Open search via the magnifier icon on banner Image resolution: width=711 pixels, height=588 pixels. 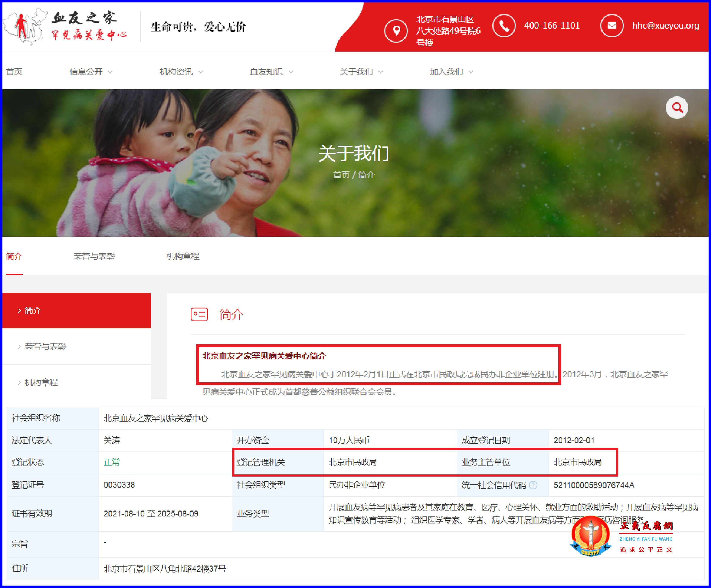(677, 108)
